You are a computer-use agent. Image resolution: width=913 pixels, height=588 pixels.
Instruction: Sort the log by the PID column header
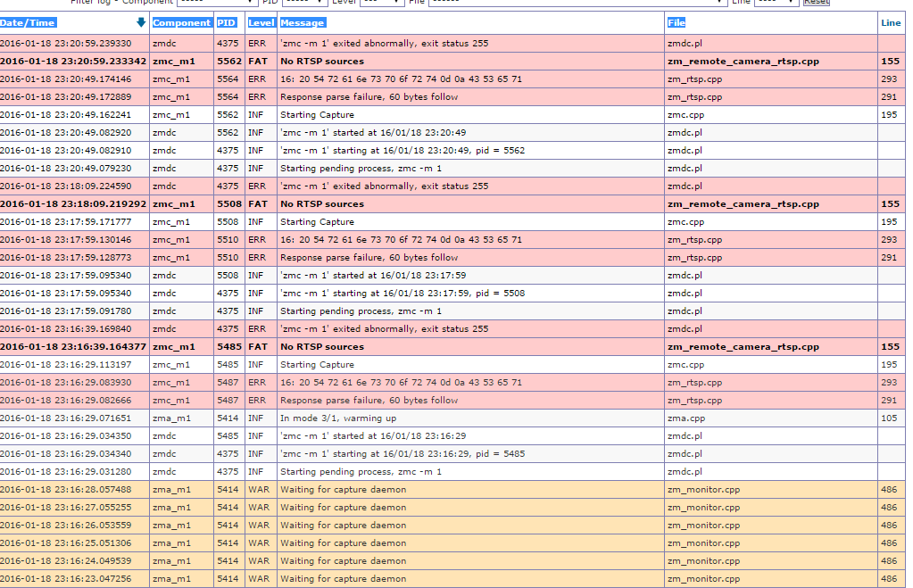[x=226, y=22]
